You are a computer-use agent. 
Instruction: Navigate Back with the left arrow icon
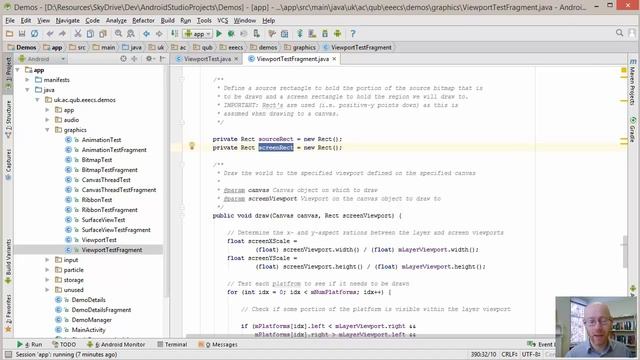click(x=146, y=34)
